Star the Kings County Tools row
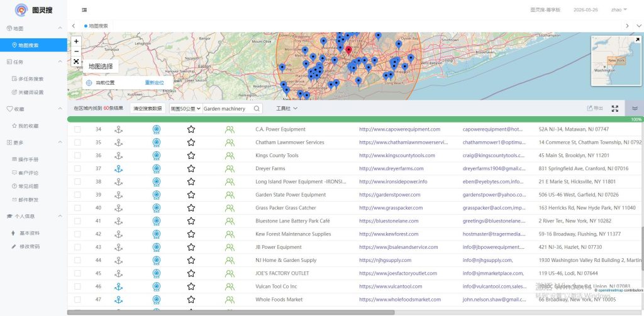 191,155
